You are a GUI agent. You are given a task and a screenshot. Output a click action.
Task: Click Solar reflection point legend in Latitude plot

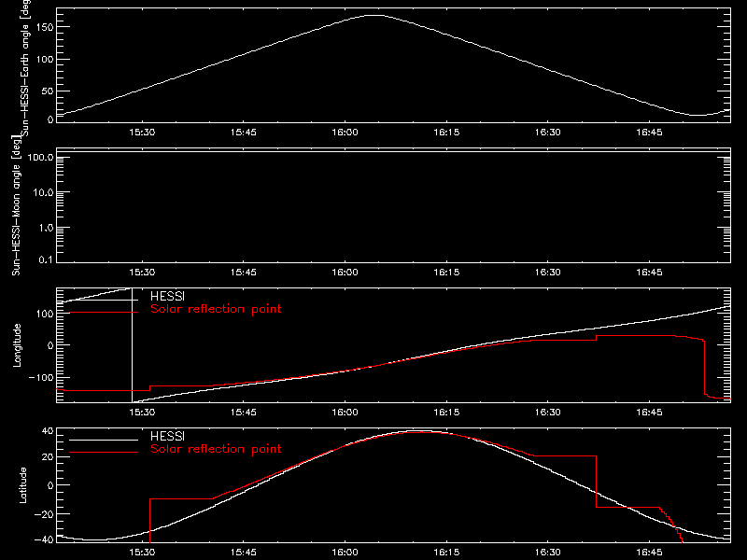[x=216, y=449]
